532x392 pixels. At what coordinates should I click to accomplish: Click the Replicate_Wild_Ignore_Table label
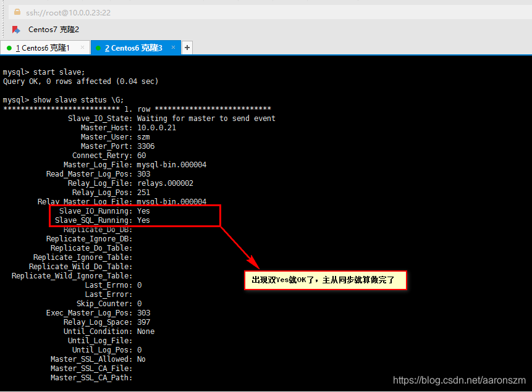click(72, 276)
